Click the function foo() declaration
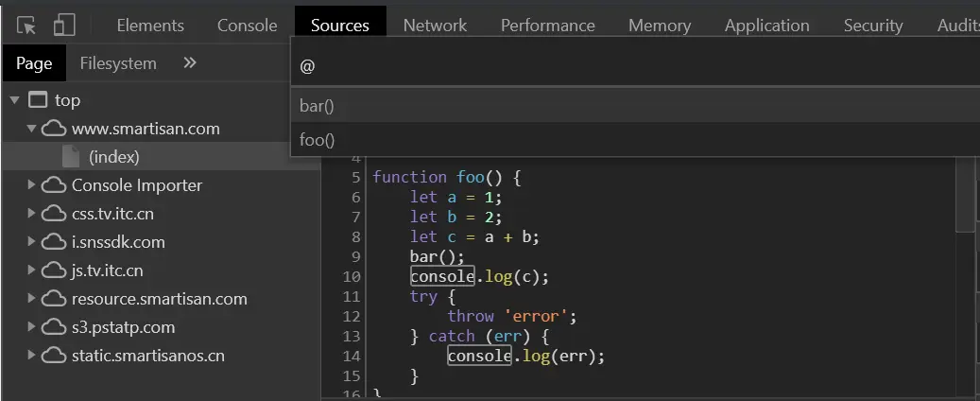980x401 pixels. [447, 178]
